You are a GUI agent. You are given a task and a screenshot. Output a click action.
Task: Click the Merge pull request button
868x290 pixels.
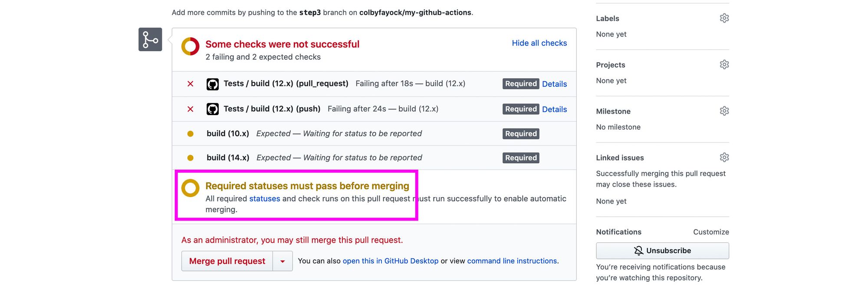coord(227,261)
